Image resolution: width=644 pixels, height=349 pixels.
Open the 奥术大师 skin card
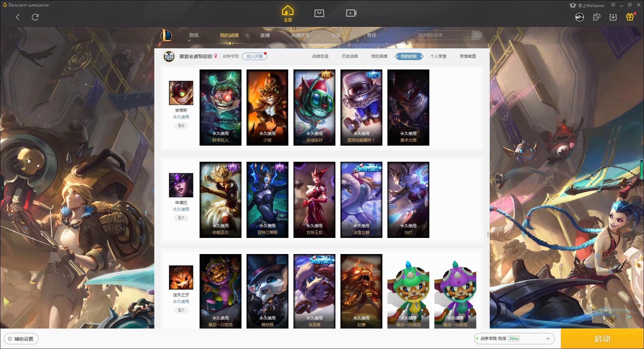pyautogui.click(x=408, y=107)
